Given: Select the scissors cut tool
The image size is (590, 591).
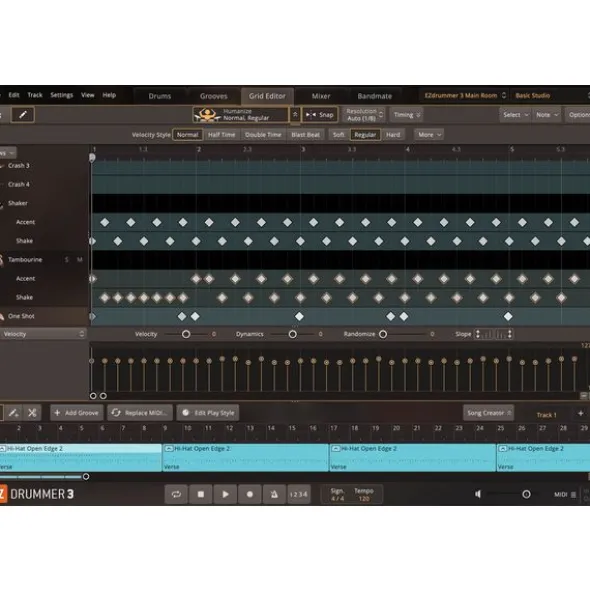Looking at the screenshot, I should click(x=32, y=413).
